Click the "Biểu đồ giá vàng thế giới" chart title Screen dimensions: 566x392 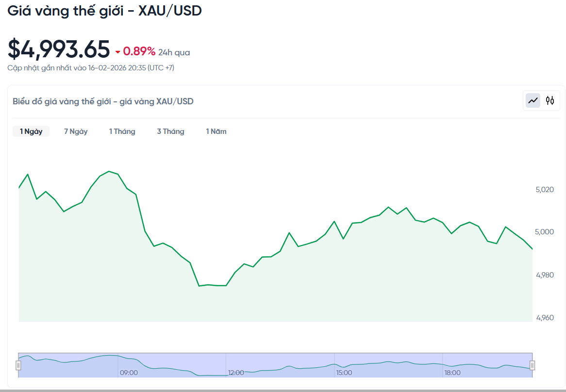tap(103, 101)
